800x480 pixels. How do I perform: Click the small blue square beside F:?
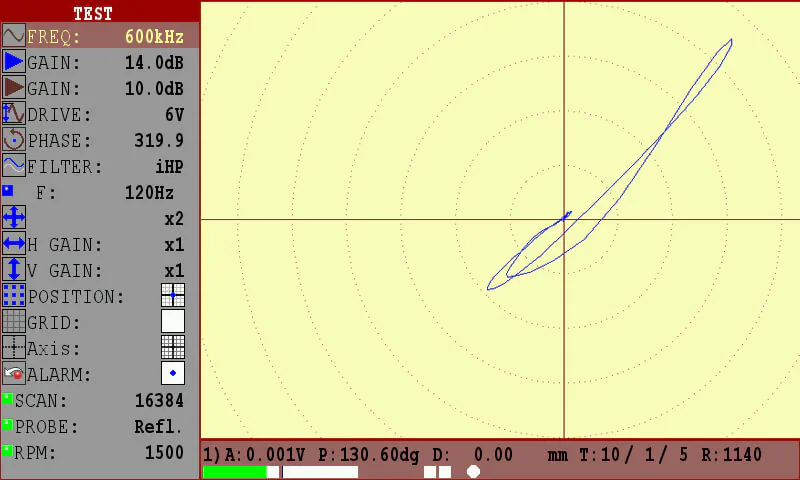click(x=8, y=191)
